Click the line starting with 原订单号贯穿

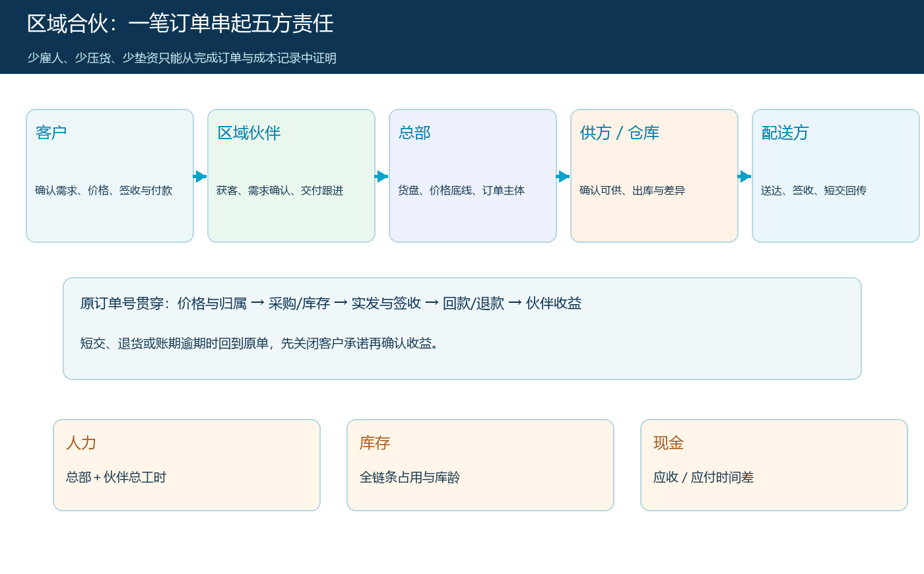pyautogui.click(x=331, y=303)
